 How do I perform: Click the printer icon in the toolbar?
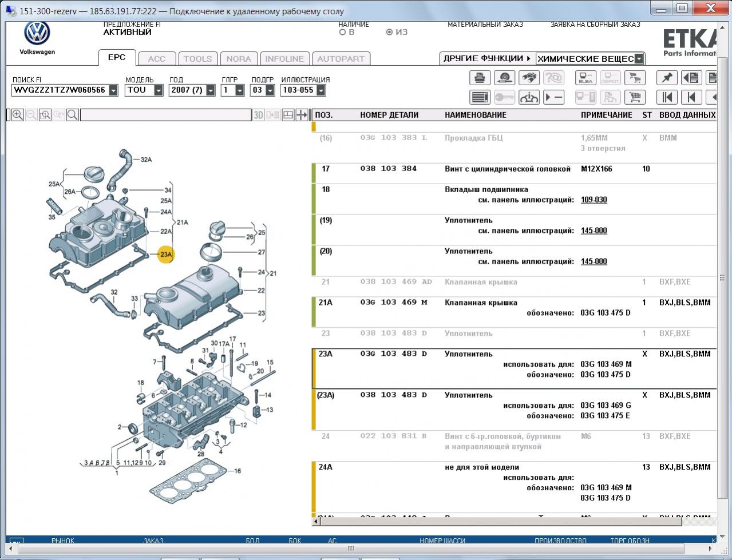480,78
